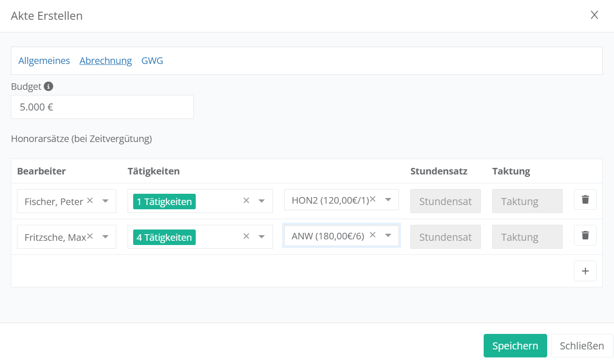This screenshot has width=614, height=364.
Task: Switch to the Allgemeines tab
Action: pyautogui.click(x=44, y=61)
